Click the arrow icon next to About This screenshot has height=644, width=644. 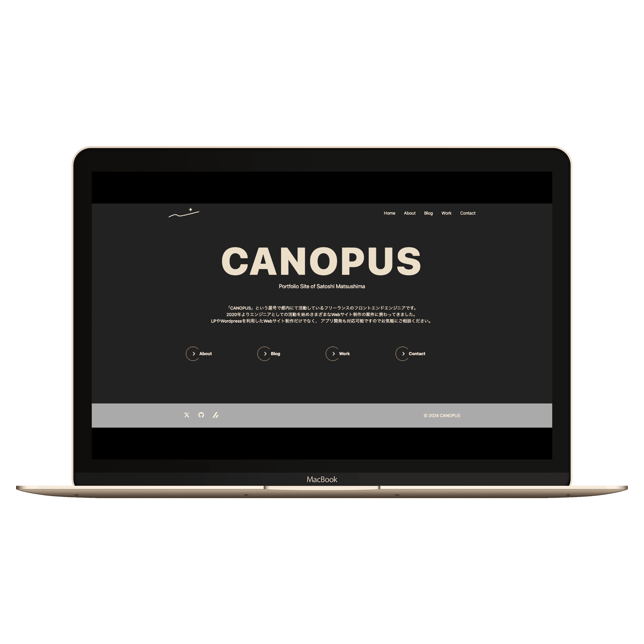tap(194, 353)
